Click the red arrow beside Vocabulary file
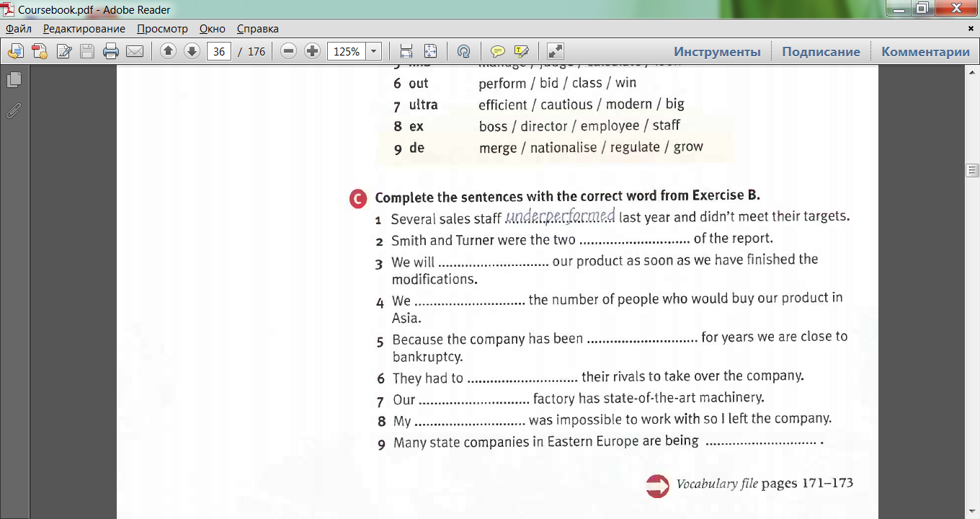Screen dimensions: 980x519 [x=658, y=486]
